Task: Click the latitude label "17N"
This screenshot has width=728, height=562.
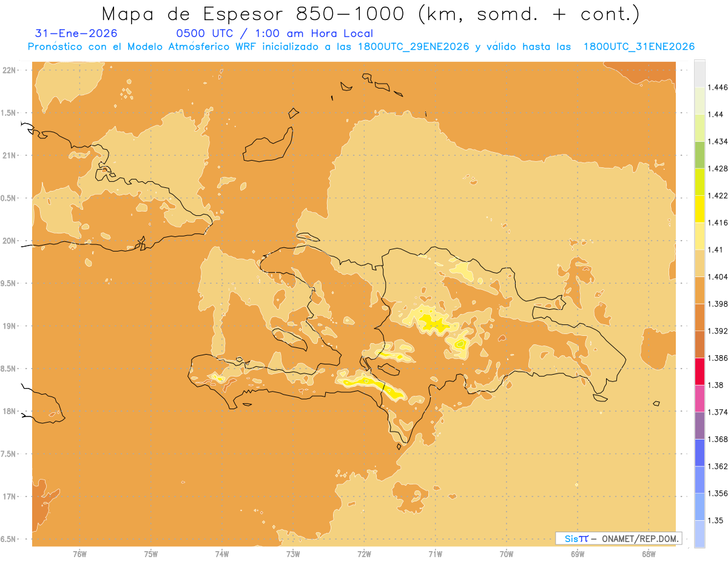Action: (x=8, y=497)
